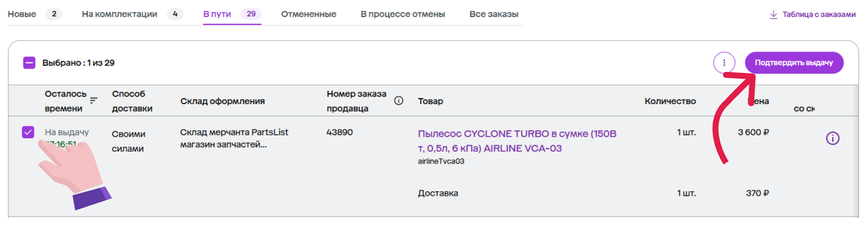
Task: Open the three-dot more actions menu
Action: click(x=724, y=63)
